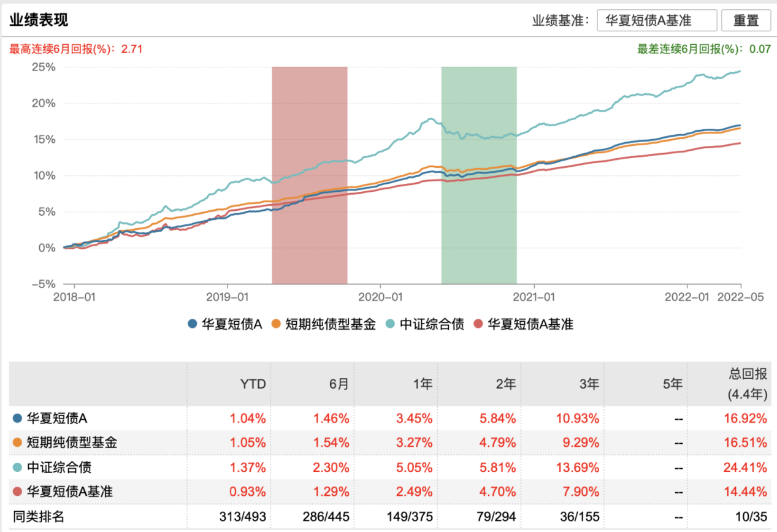
Task: Open the 业绩基准 benchmark dropdown
Action: [x=657, y=20]
